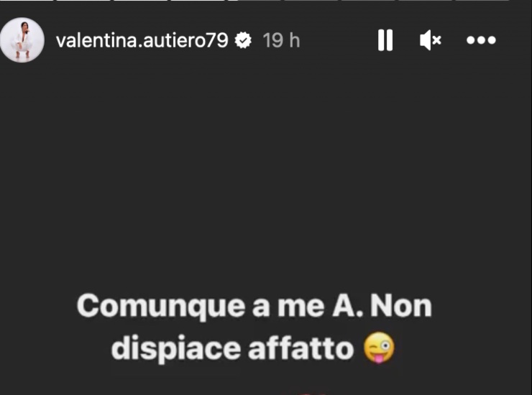Viewport: 532px width, 395px height.
Task: Open the three-dots more options menu
Action: click(481, 40)
